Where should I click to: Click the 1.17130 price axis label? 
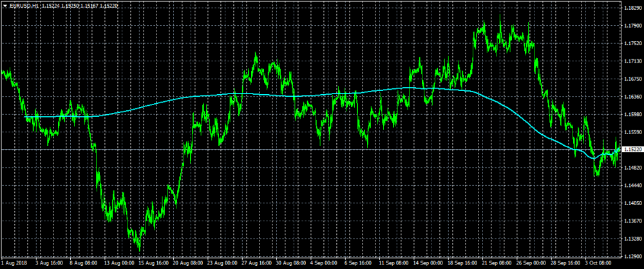(632, 61)
